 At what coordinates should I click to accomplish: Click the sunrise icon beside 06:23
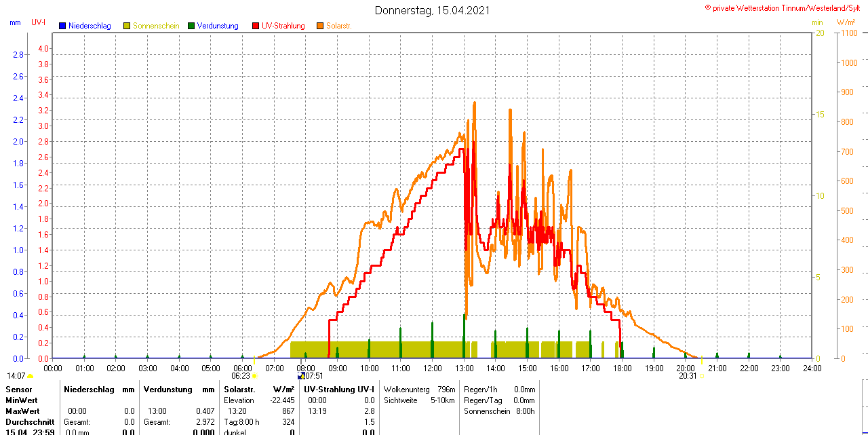[x=254, y=375]
